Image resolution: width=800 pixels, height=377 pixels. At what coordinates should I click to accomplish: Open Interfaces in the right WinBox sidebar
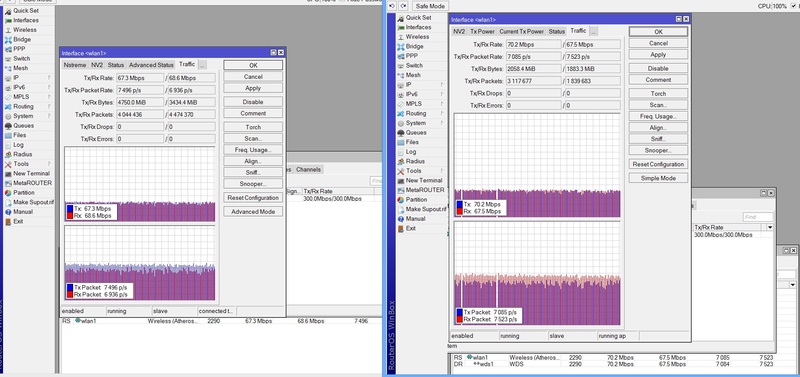click(x=418, y=27)
